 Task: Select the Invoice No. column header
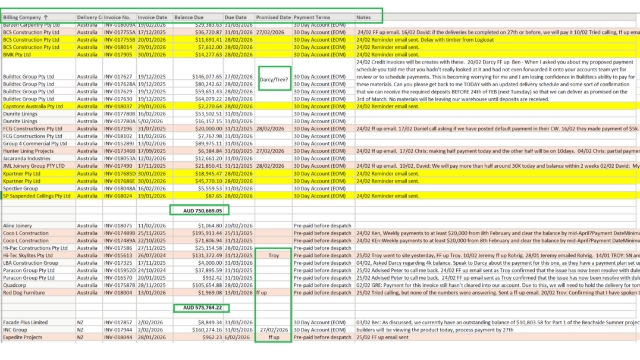[x=119, y=18]
